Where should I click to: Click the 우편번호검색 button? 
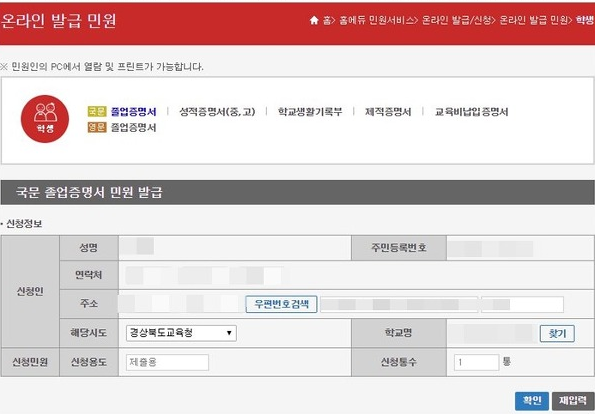pyautogui.click(x=281, y=304)
